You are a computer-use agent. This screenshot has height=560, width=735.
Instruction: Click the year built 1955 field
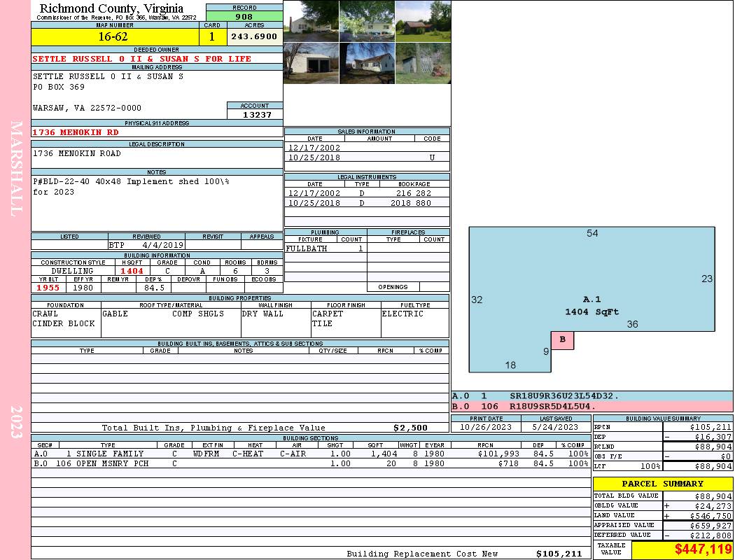(49, 288)
